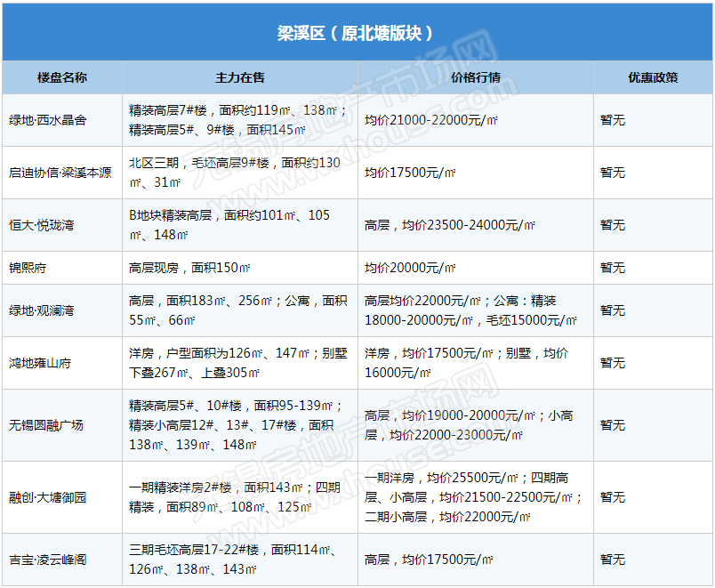Viewport: 715px width, 588px height.
Task: Click 暂无 in the 锦熙府 row
Action: pos(613,268)
